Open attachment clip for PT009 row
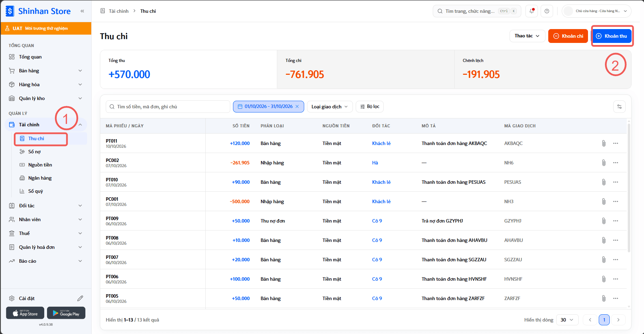This screenshot has height=334, width=644. point(604,221)
